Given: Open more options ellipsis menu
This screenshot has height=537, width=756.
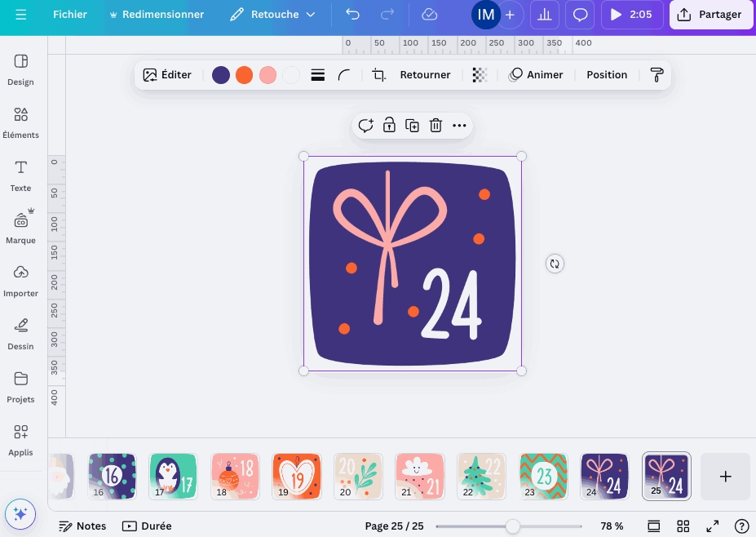Looking at the screenshot, I should click(x=459, y=126).
